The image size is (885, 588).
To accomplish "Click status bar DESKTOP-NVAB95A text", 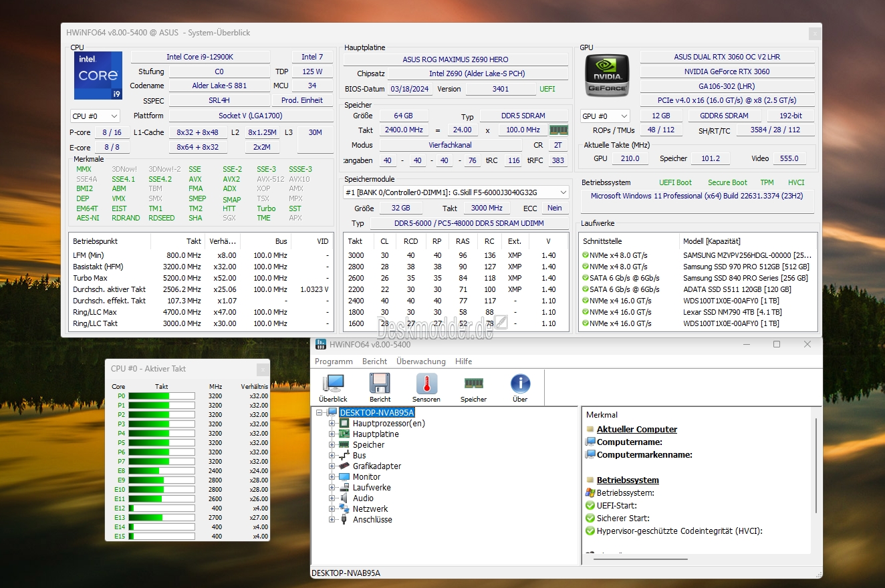I will [x=346, y=573].
